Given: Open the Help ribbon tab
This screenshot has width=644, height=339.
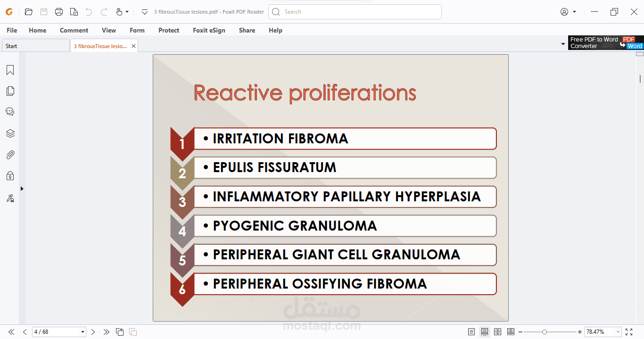Looking at the screenshot, I should coord(275,30).
